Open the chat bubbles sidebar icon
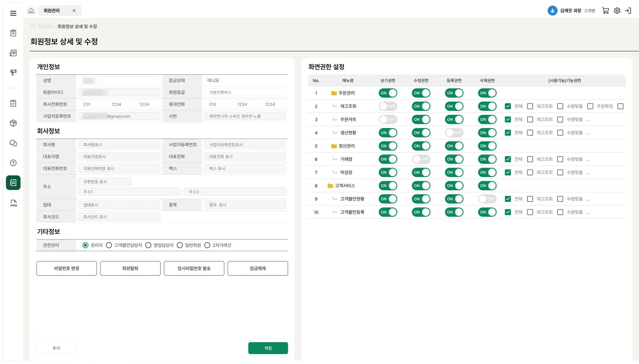Image resolution: width=639 pixels, height=364 pixels. pyautogui.click(x=13, y=143)
